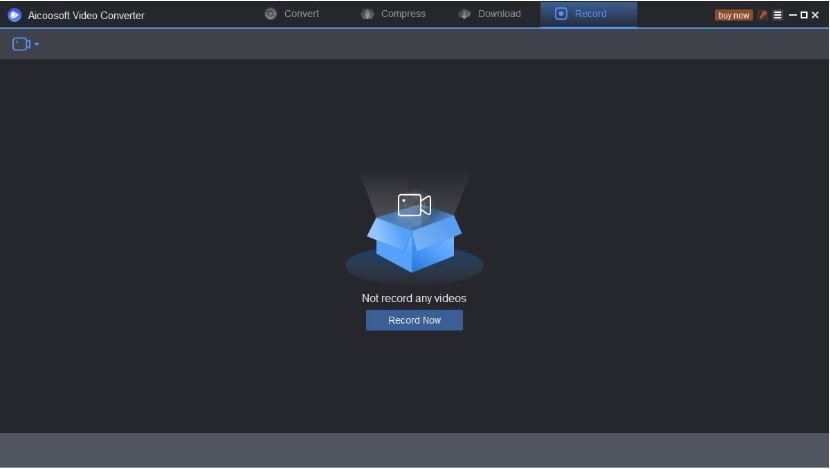
Task: Click the video camera icon above the box
Action: 414,205
